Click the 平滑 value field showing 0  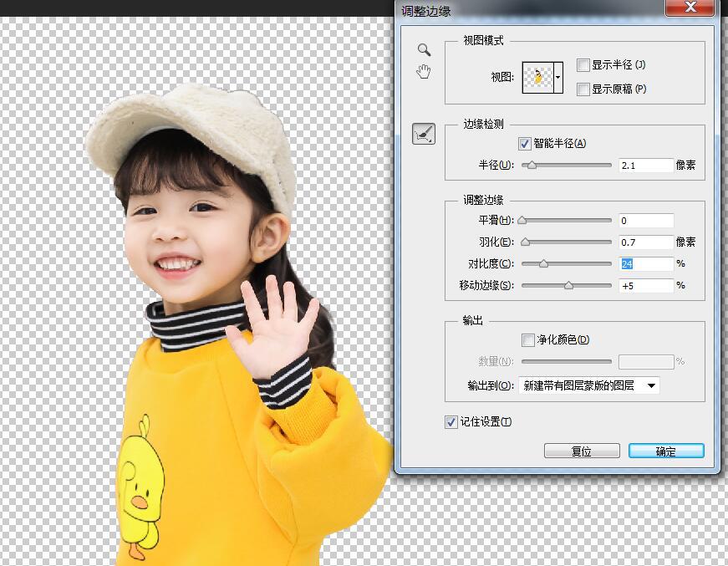[x=646, y=221]
